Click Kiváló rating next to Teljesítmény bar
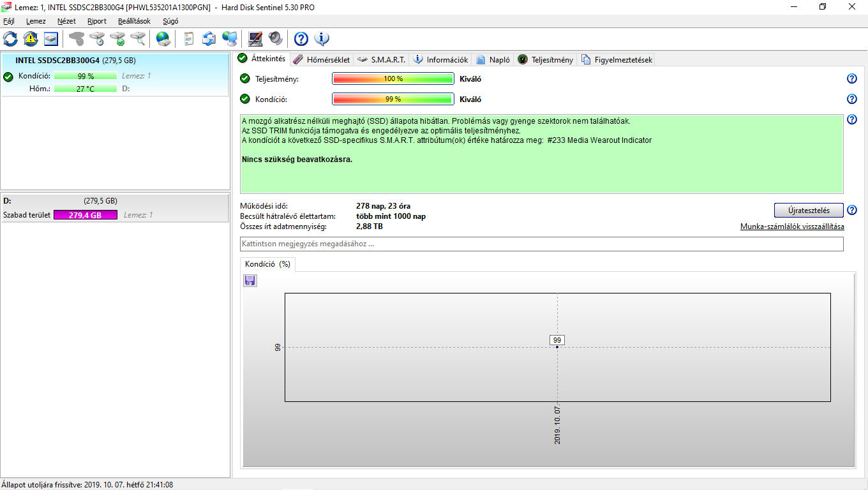This screenshot has width=868, height=490. [x=470, y=79]
